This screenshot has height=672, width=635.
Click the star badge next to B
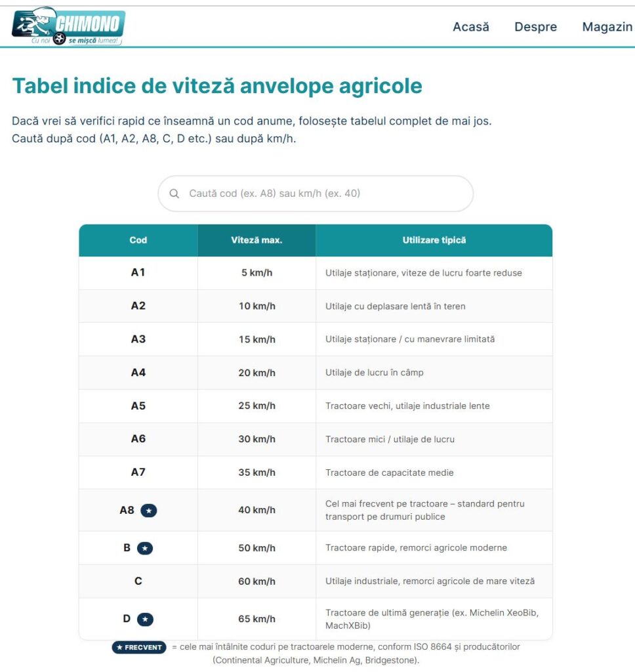pos(145,548)
